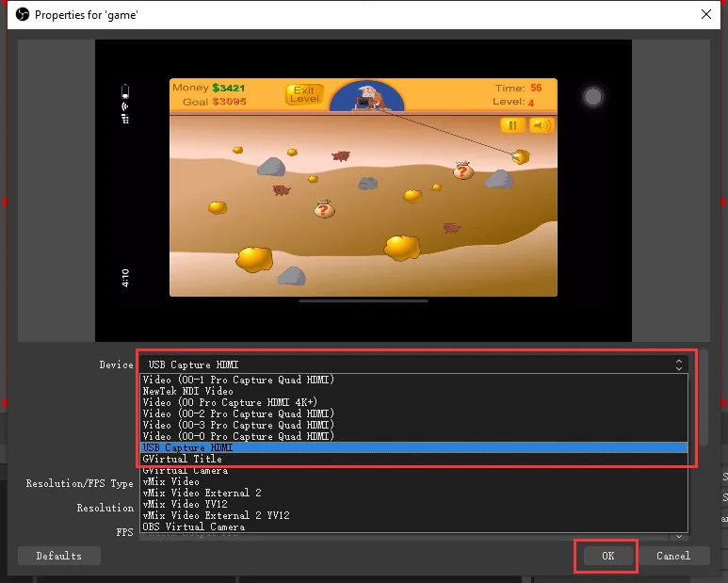Select vMix Video YV12 device
Image resolution: width=728 pixels, height=583 pixels.
(413, 504)
